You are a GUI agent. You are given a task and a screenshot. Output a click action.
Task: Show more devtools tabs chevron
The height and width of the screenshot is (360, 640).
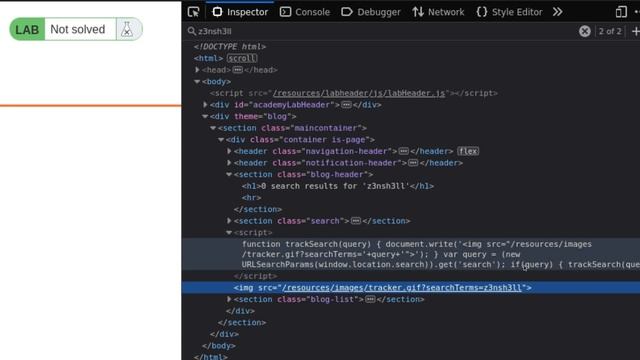pyautogui.click(x=558, y=12)
